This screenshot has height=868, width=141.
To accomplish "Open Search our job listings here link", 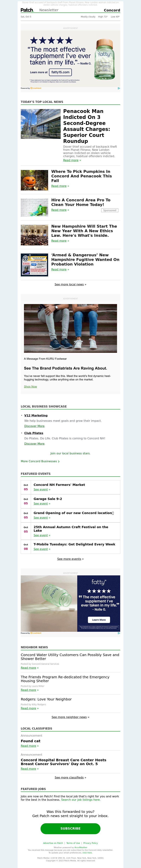I will (81, 800).
